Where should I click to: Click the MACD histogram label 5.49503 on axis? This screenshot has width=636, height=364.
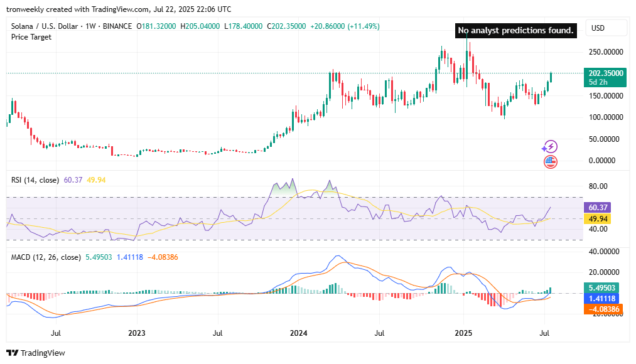pos(601,288)
